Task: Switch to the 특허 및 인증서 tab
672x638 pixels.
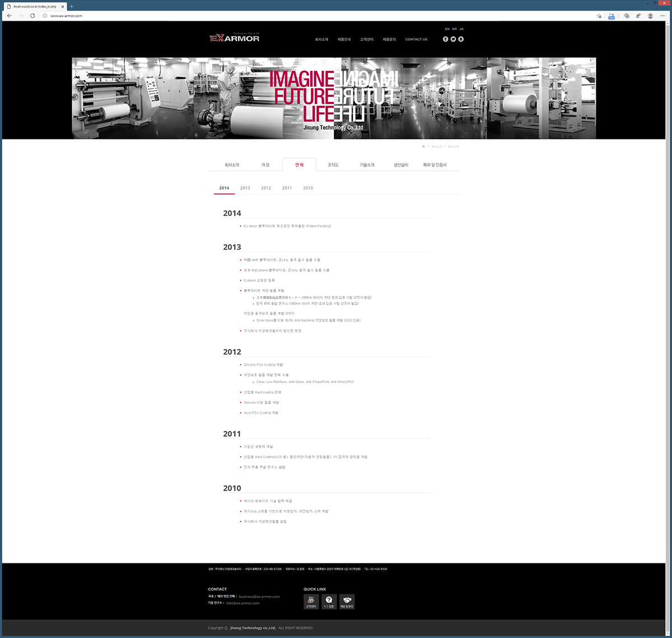Action: click(435, 165)
